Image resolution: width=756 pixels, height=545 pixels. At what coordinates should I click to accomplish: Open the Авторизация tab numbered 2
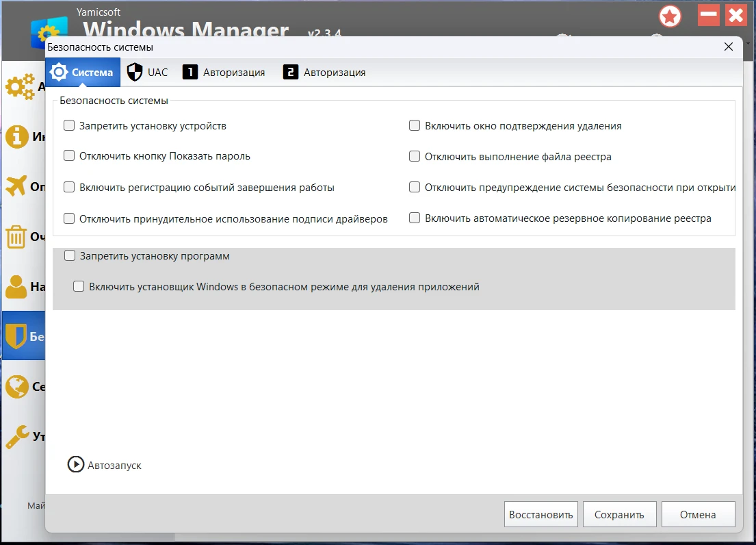[324, 73]
